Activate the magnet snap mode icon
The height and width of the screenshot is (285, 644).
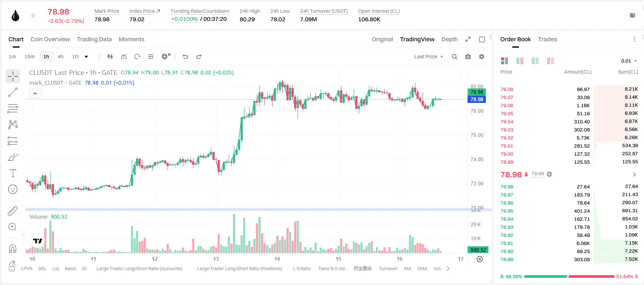pyautogui.click(x=13, y=248)
